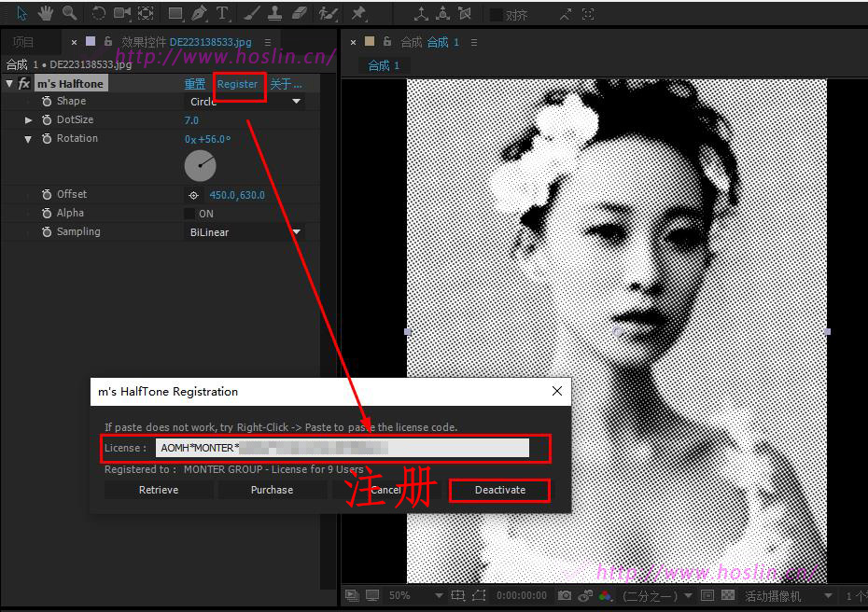Select the Brush tool

252,13
